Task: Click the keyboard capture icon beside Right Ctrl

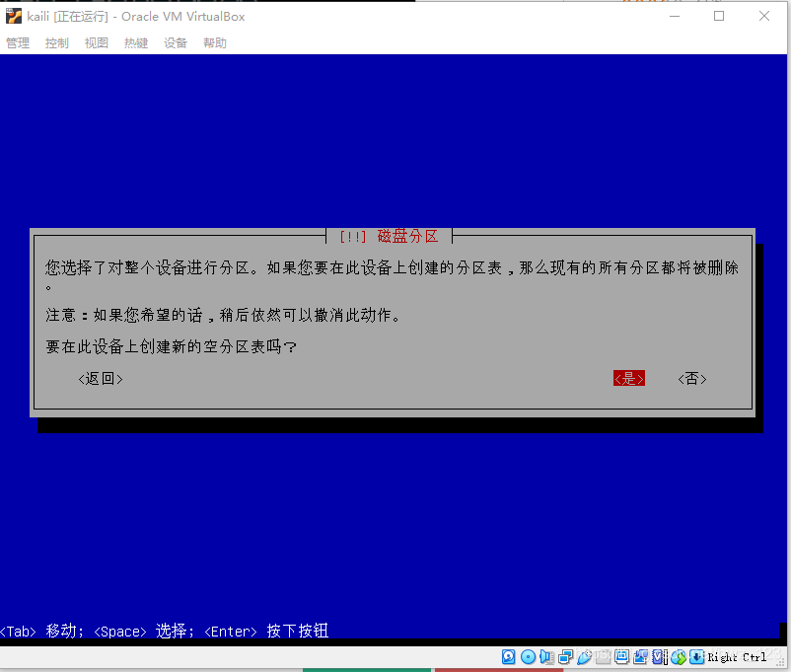Action: 696,656
